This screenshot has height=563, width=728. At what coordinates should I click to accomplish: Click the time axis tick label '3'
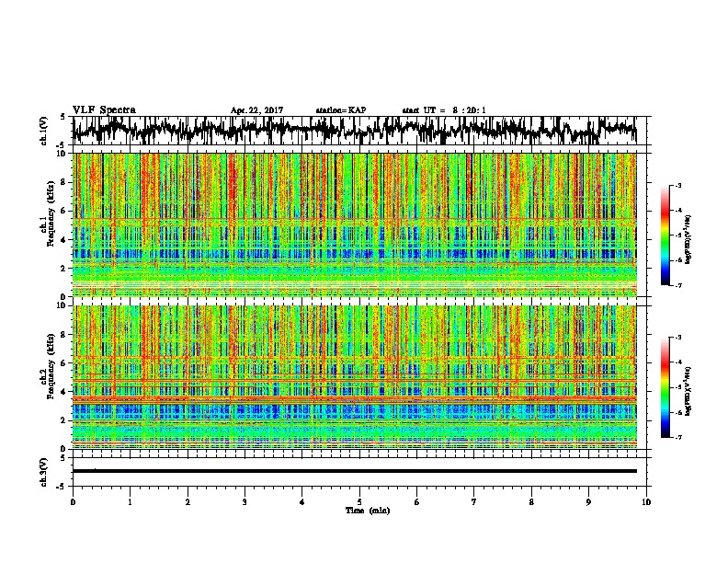pyautogui.click(x=245, y=502)
